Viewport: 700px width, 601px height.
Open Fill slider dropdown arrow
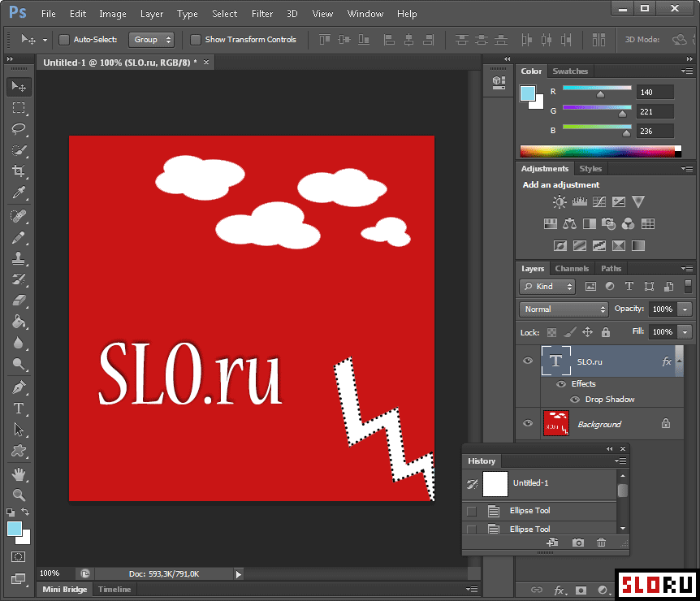coord(685,331)
